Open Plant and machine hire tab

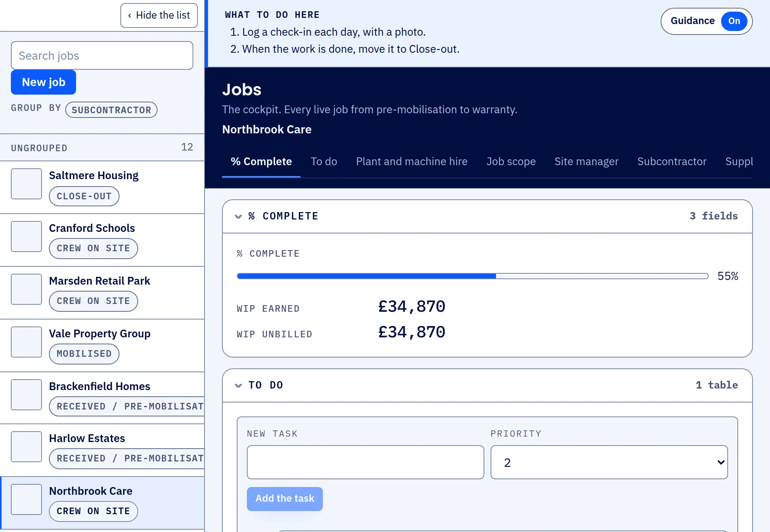point(412,161)
